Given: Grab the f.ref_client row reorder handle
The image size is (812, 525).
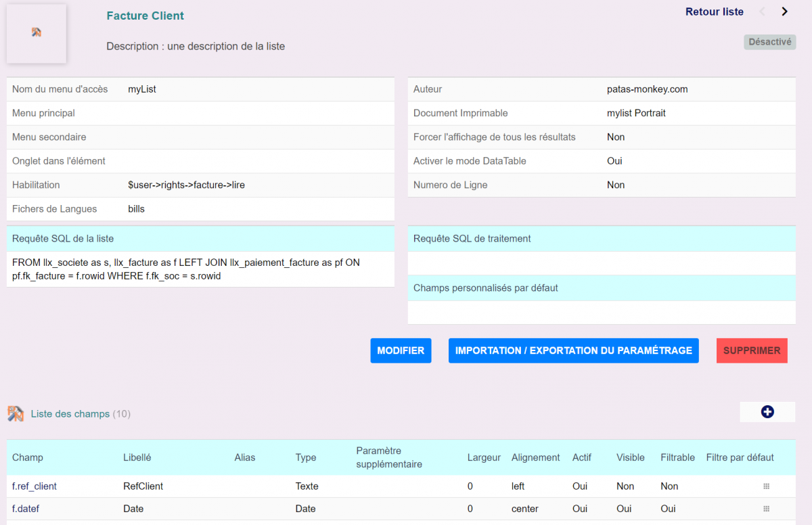Looking at the screenshot, I should click(767, 486).
